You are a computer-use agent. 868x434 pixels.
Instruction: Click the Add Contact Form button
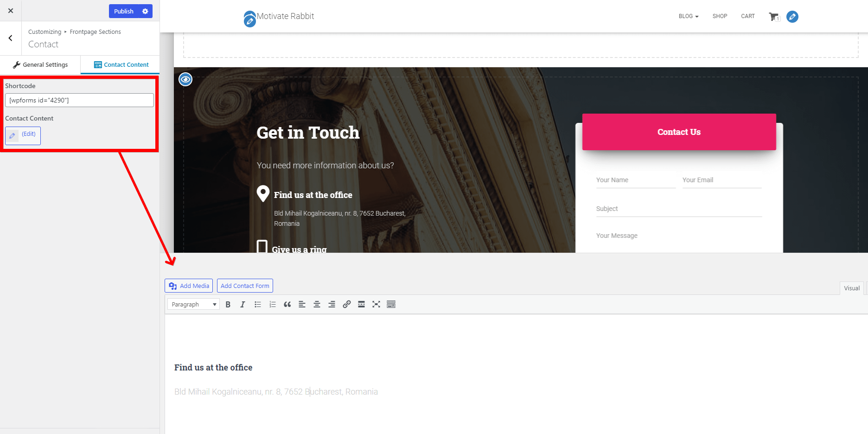click(x=245, y=286)
